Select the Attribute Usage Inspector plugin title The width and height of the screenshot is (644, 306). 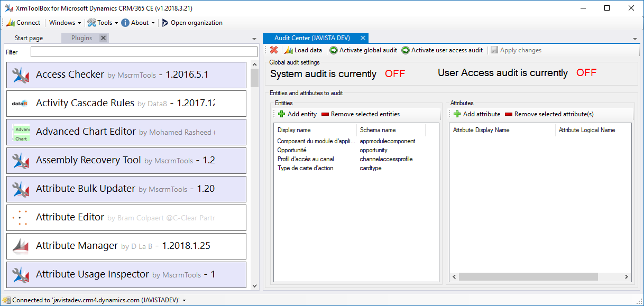(x=93, y=274)
